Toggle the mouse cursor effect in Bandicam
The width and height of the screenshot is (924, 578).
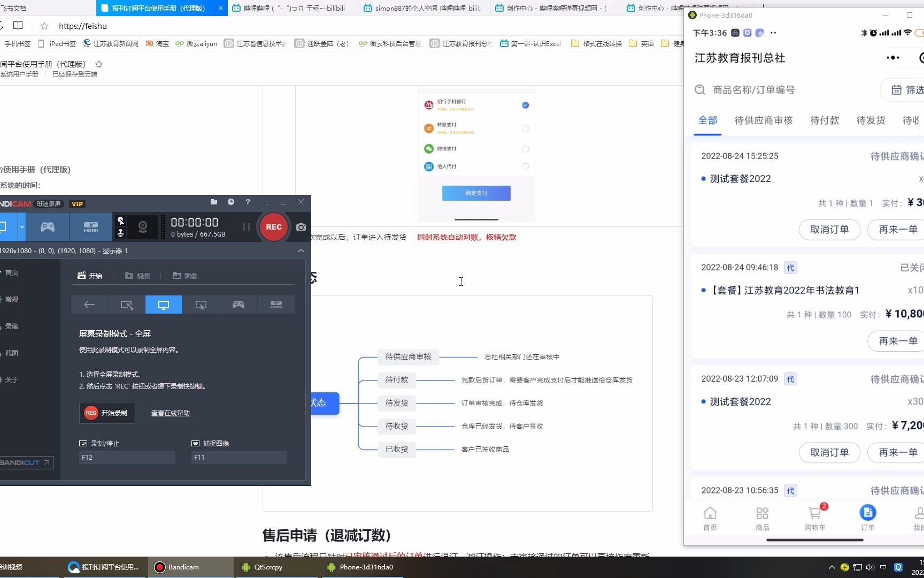click(x=120, y=220)
